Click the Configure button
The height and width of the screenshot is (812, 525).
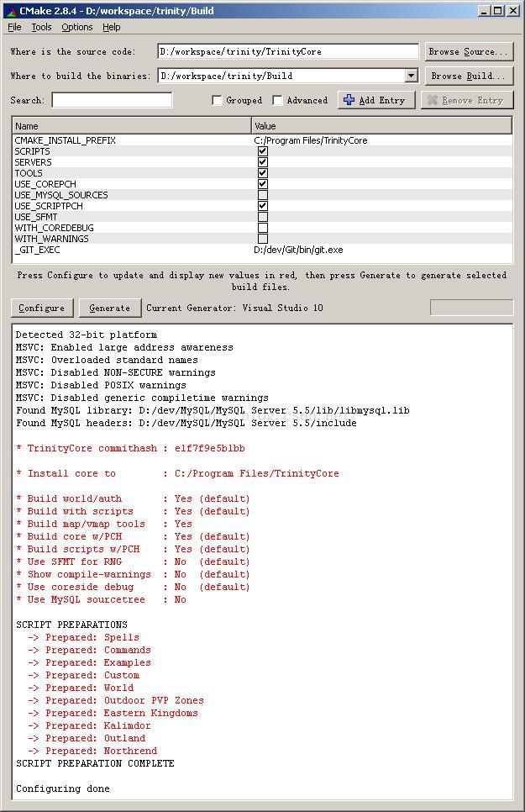pos(42,308)
